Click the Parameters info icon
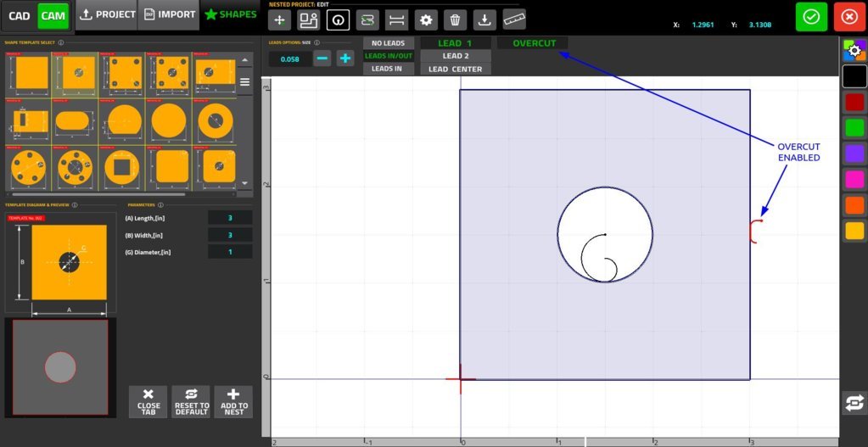Screen dimensions: 868x447 click(160, 204)
